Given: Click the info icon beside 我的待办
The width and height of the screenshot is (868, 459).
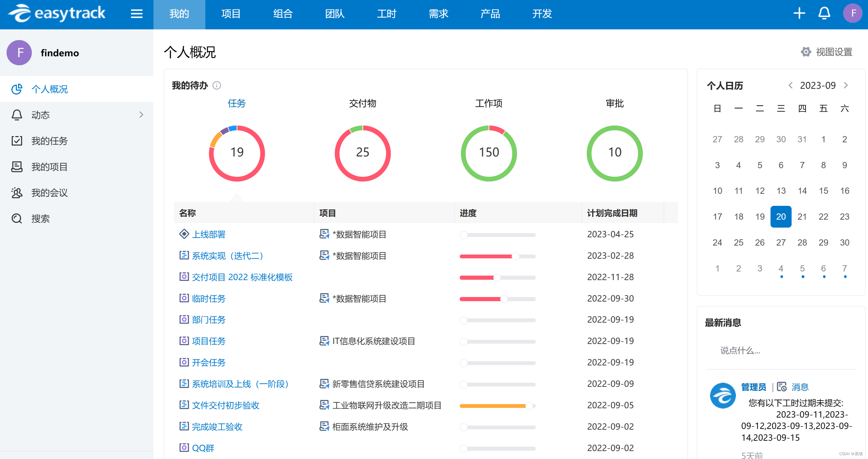Looking at the screenshot, I should pyautogui.click(x=217, y=85).
